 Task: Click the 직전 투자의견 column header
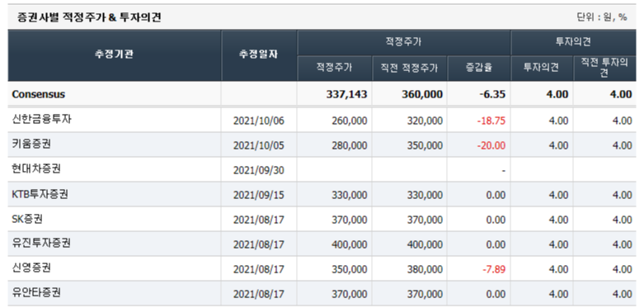604,68
